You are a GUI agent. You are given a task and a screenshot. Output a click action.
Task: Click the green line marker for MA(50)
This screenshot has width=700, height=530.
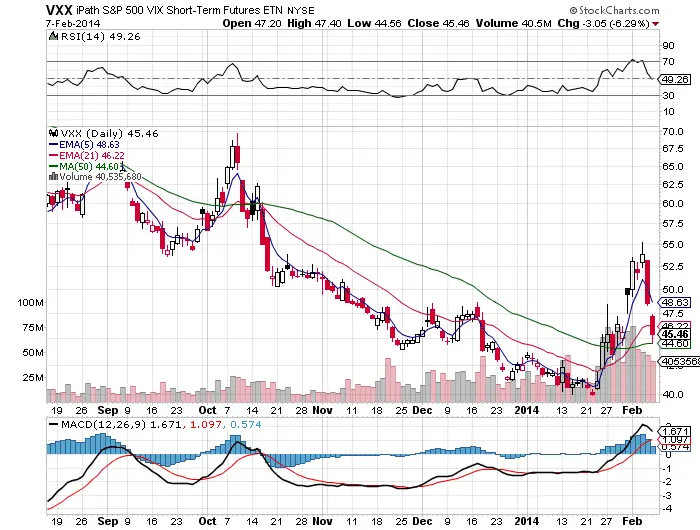(53, 167)
